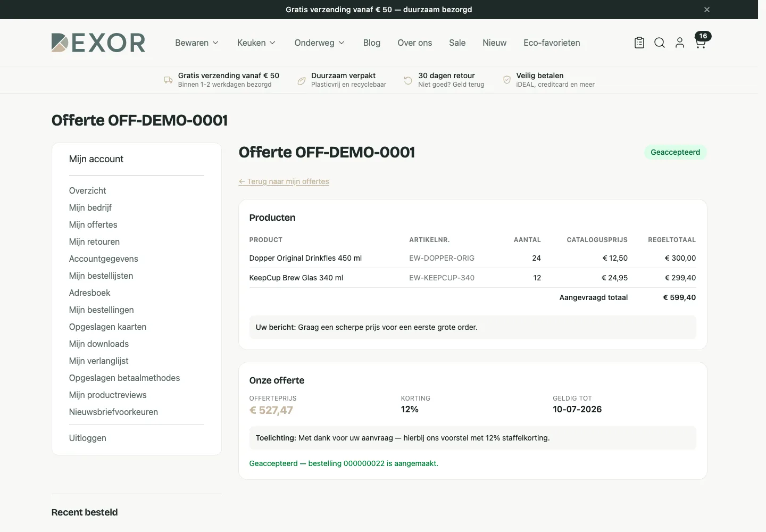The height and width of the screenshot is (532, 766).
Task: Click Dopper Original Drinkfles 450 ml
Action: [305, 258]
